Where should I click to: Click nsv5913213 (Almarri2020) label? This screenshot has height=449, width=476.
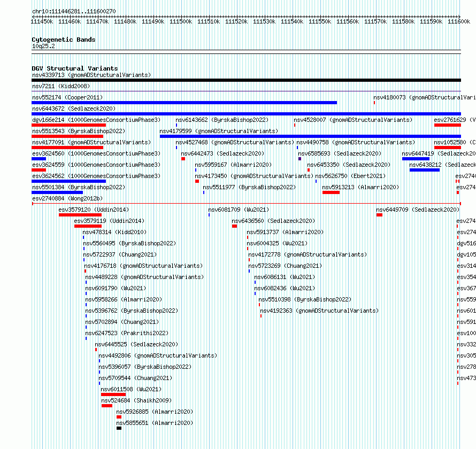coord(360,187)
